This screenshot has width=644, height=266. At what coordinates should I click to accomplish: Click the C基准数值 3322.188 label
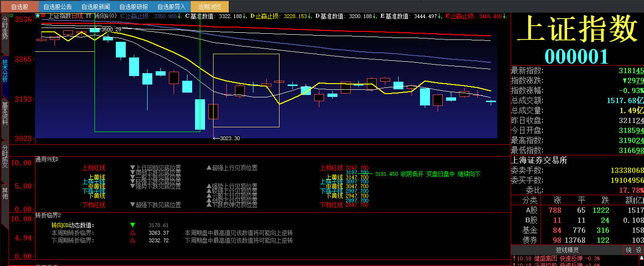pos(215,16)
